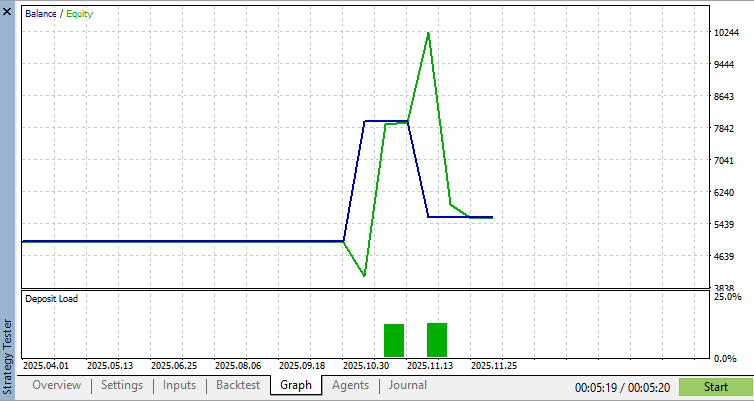Open the Inputs tab
This screenshot has width=754, height=401.
click(x=179, y=385)
